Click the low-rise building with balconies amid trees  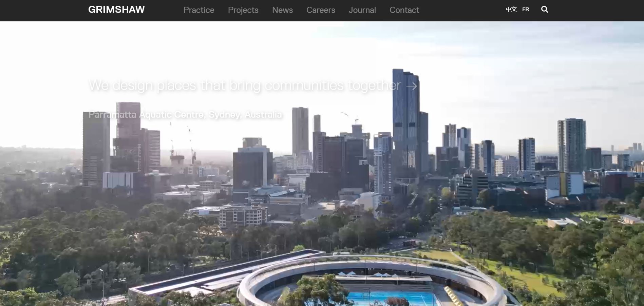(243, 216)
